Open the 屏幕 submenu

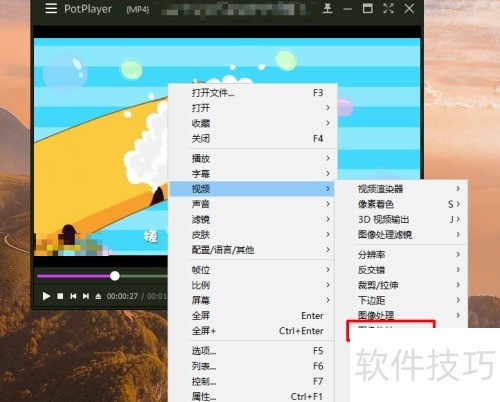point(253,300)
